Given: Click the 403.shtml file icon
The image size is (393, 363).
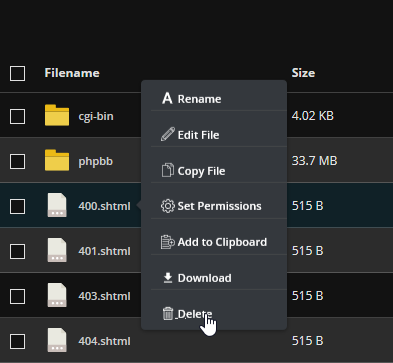Looking at the screenshot, I should point(57,295).
